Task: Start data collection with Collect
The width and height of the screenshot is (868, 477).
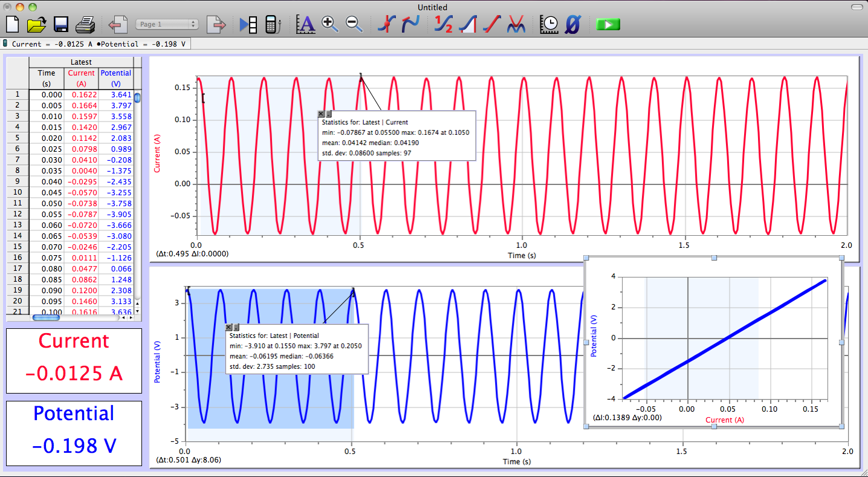Action: (607, 24)
